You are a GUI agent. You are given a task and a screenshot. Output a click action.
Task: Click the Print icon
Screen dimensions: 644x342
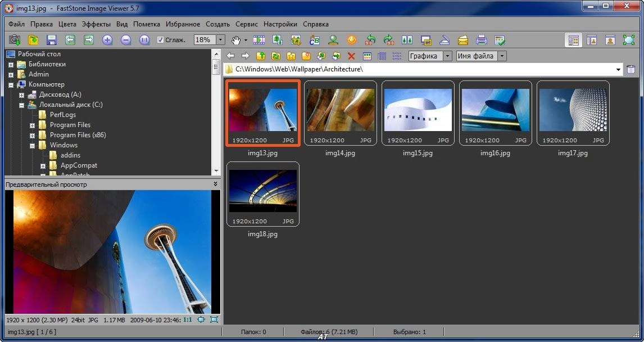click(482, 40)
